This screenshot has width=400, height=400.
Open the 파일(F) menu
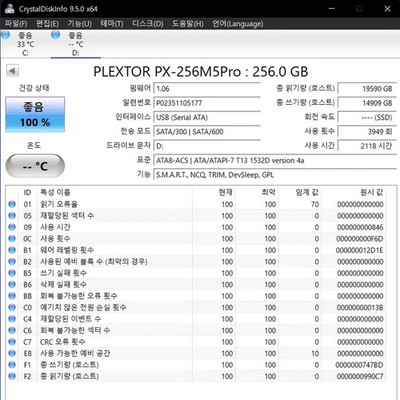pos(16,24)
